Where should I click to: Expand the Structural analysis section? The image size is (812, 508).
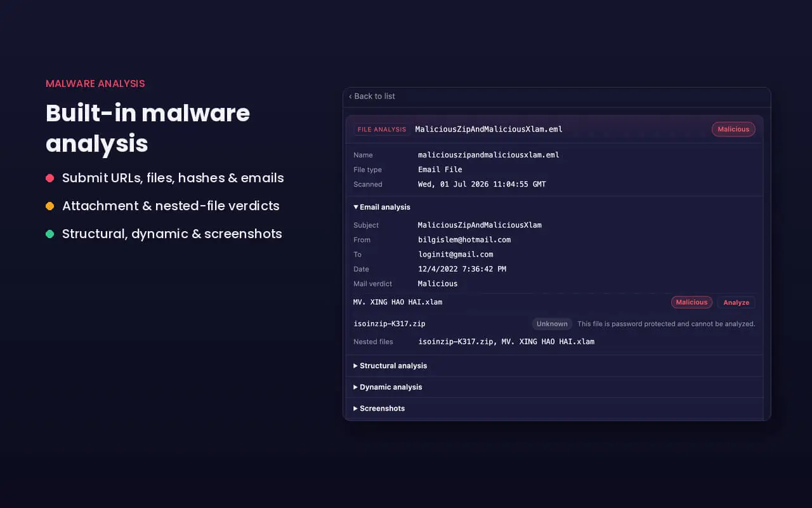(x=390, y=366)
